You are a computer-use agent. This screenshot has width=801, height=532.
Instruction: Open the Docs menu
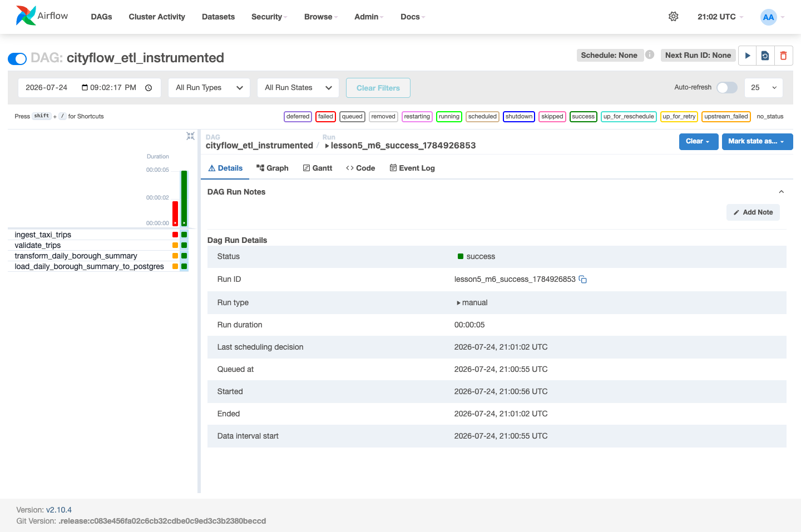[413, 17]
